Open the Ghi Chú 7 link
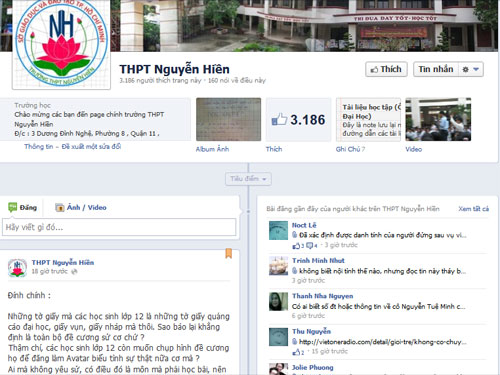 [x=350, y=149]
